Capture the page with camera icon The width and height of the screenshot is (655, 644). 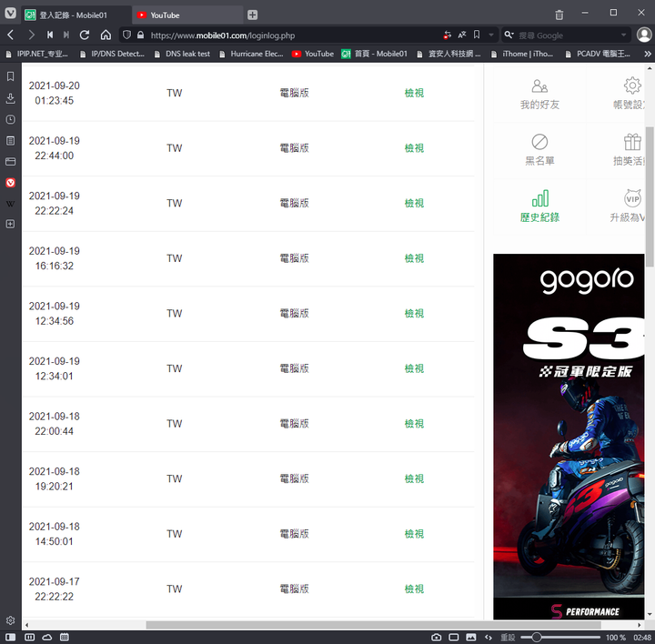436,638
